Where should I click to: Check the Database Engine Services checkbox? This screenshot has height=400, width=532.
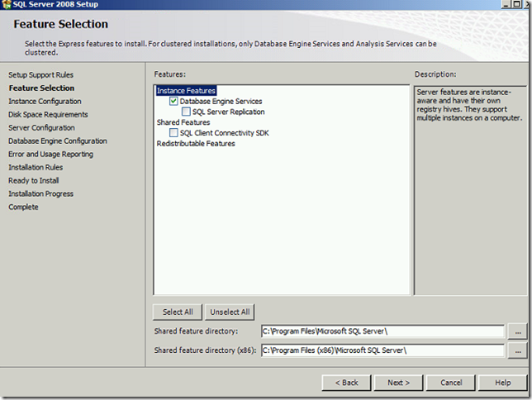tap(173, 101)
